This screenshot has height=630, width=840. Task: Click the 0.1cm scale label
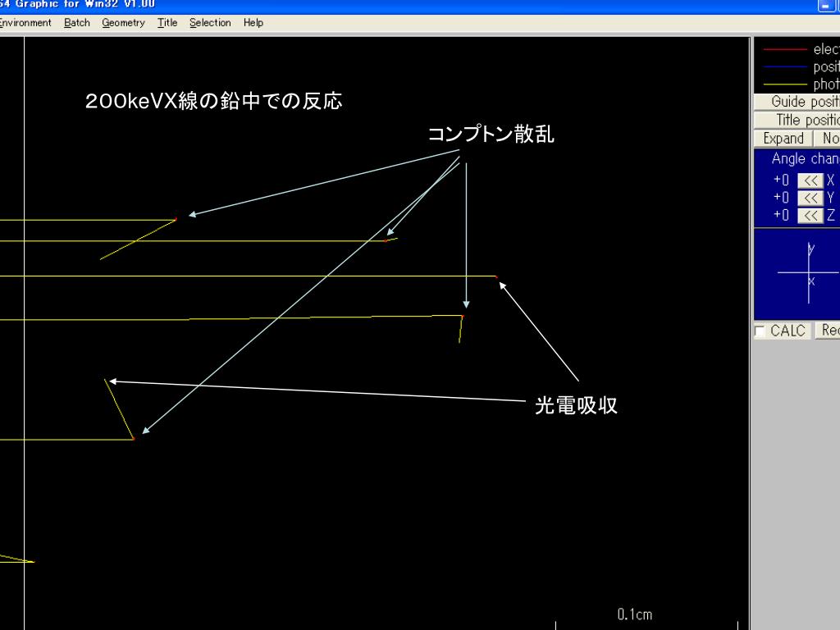(635, 614)
